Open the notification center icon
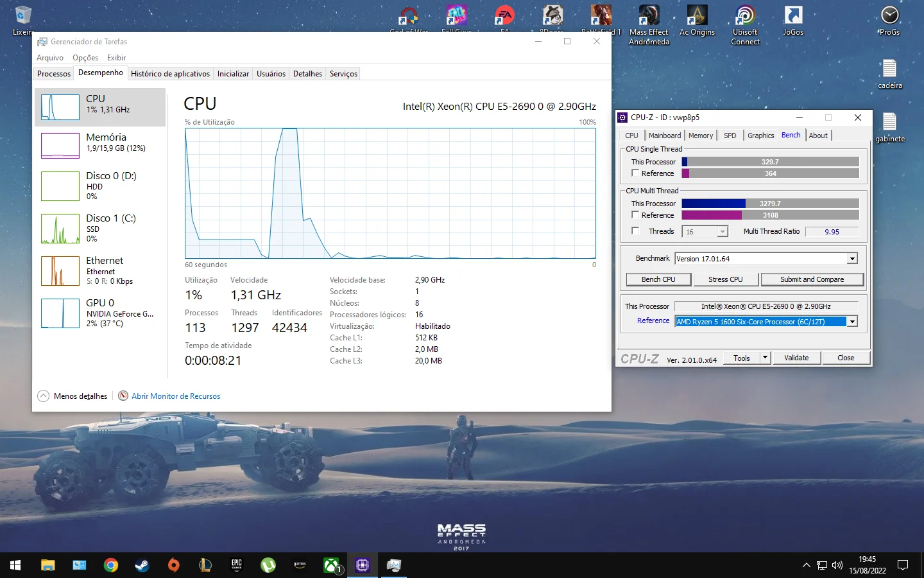The image size is (924, 578). click(903, 565)
